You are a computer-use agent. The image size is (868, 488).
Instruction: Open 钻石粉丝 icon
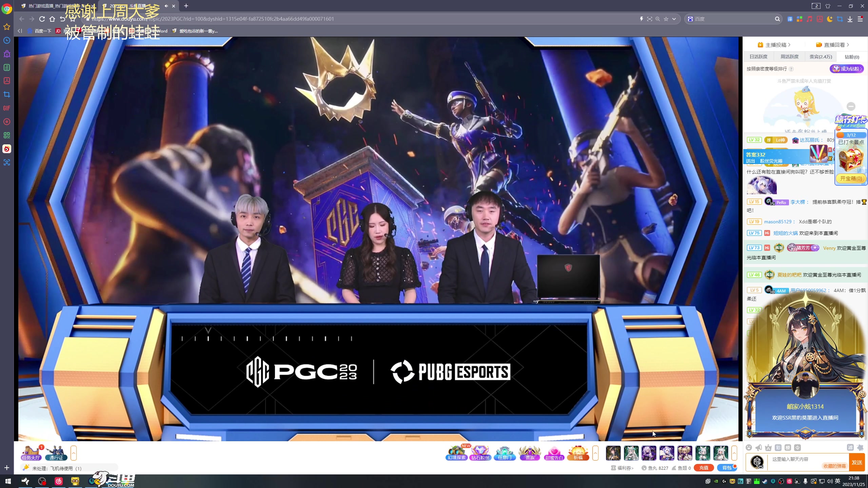pos(480,453)
